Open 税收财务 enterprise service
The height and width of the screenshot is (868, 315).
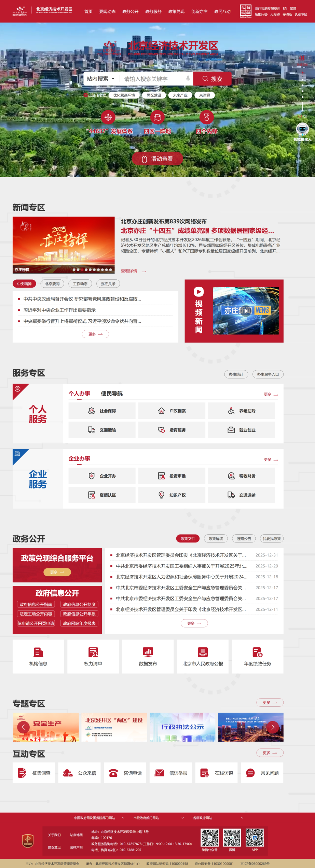click(x=241, y=476)
